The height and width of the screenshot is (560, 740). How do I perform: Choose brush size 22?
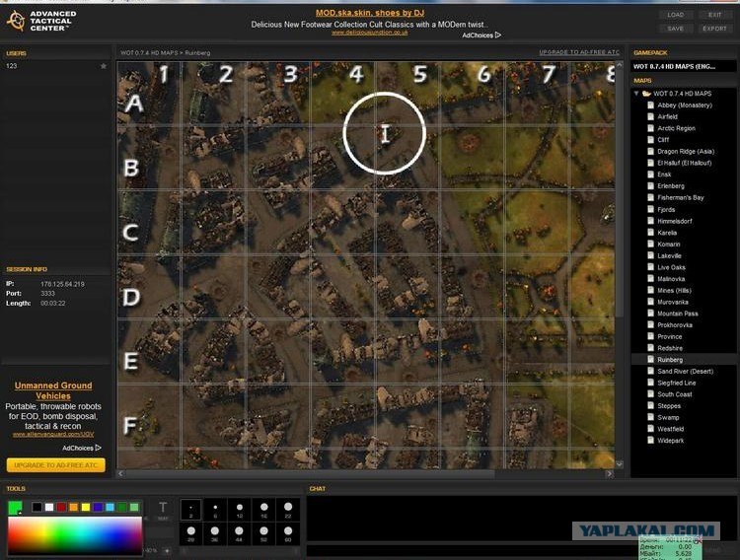pyautogui.click(x=288, y=510)
